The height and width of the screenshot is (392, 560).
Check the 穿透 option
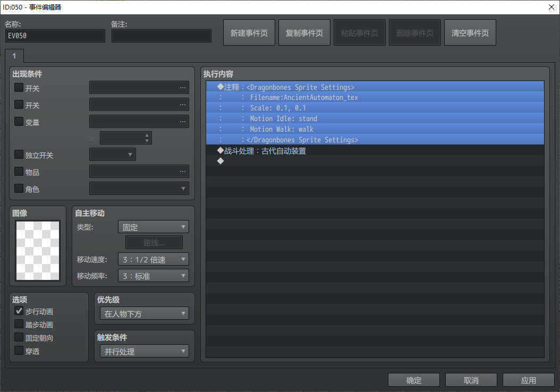[x=19, y=351]
